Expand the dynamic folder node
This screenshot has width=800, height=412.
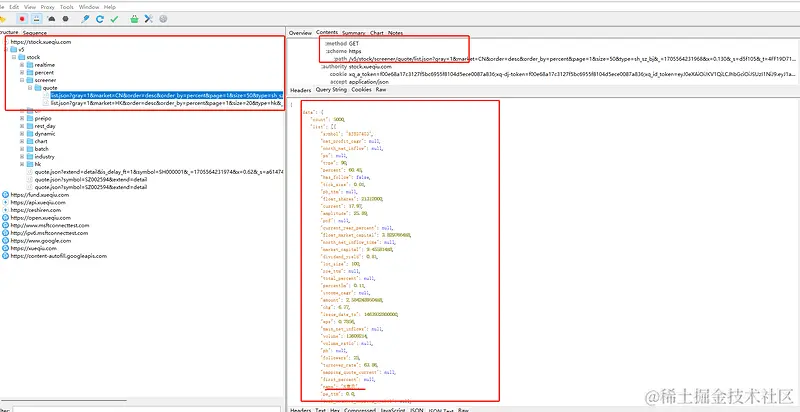[22, 134]
